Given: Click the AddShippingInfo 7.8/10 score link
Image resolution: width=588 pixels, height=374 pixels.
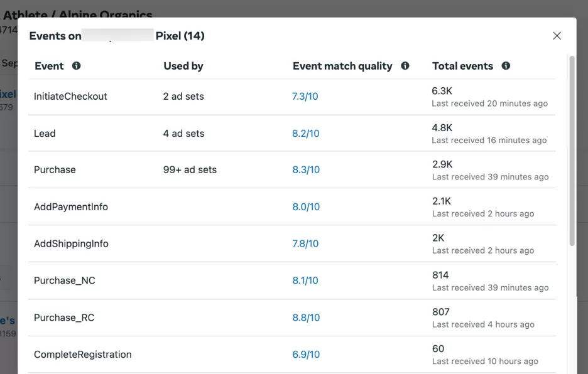Looking at the screenshot, I should pyautogui.click(x=305, y=244).
